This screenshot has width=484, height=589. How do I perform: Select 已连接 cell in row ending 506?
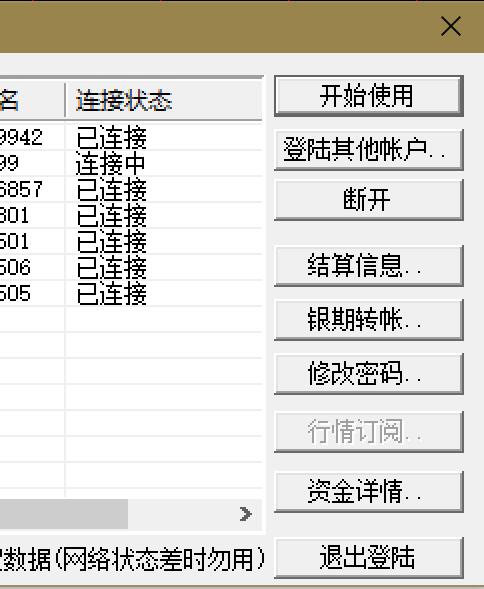pos(112,267)
